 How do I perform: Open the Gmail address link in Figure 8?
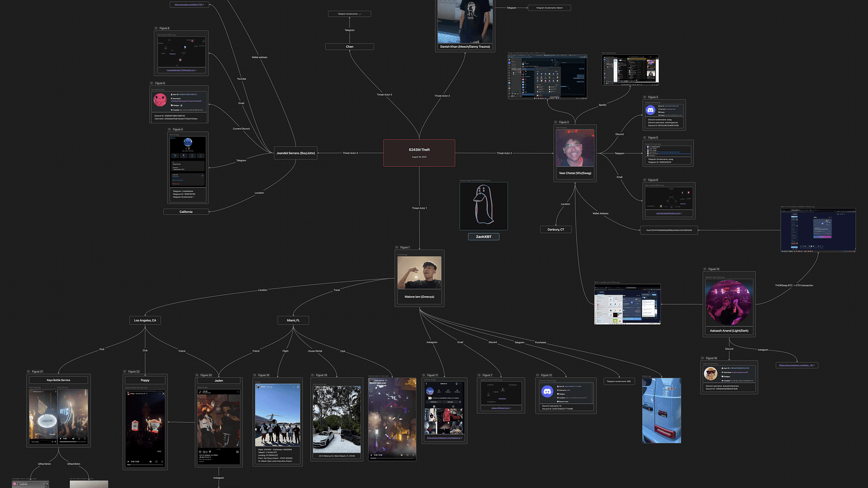tap(181, 70)
